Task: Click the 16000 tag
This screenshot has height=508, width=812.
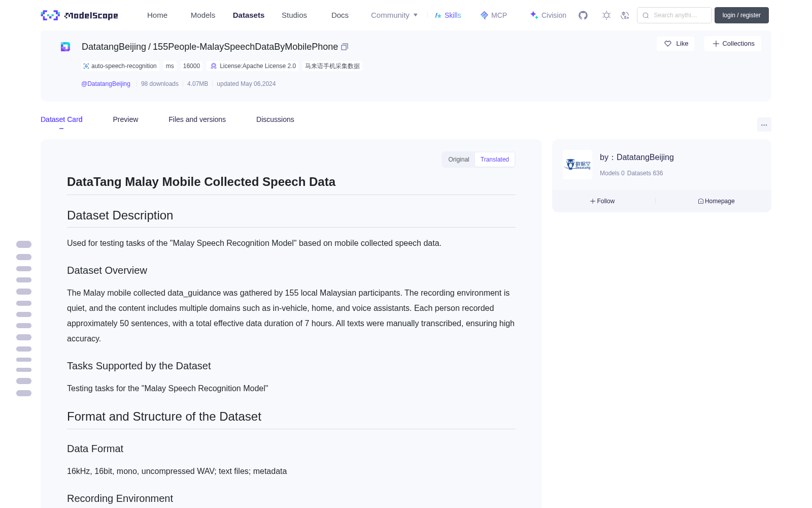Action: click(x=191, y=66)
